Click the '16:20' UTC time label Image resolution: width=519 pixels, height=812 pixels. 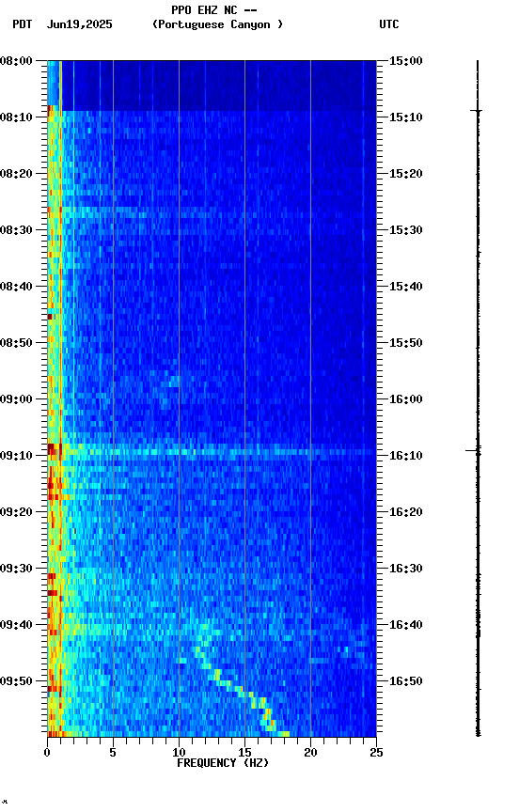point(405,512)
